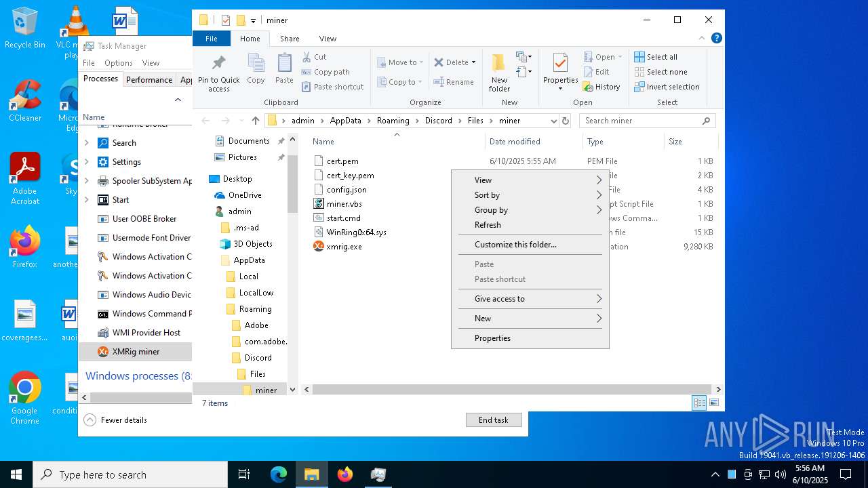The height and width of the screenshot is (488, 868).
Task: Open the Move to dropdown
Action: (400, 62)
